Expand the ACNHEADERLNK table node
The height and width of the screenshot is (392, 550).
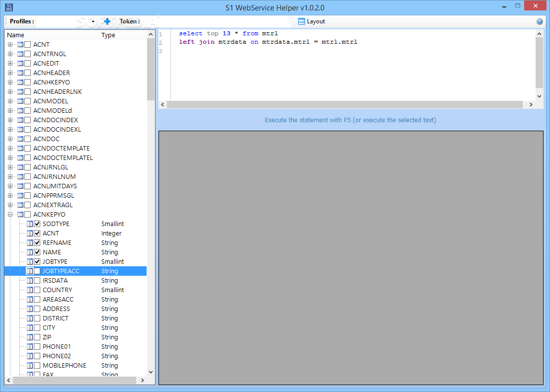pos(10,92)
